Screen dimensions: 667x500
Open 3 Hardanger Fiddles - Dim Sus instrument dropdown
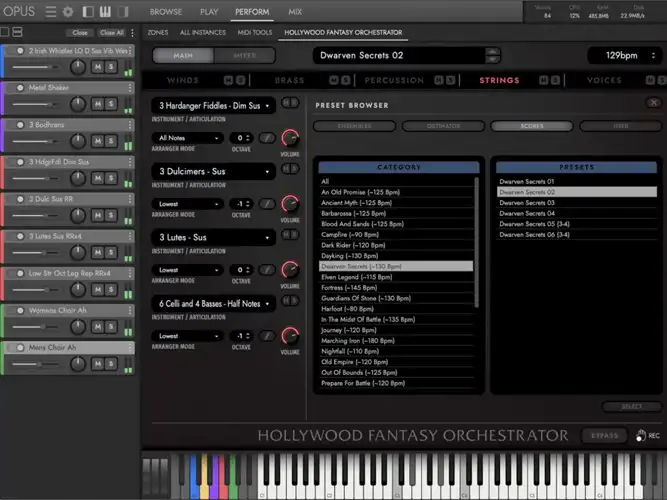(214, 106)
